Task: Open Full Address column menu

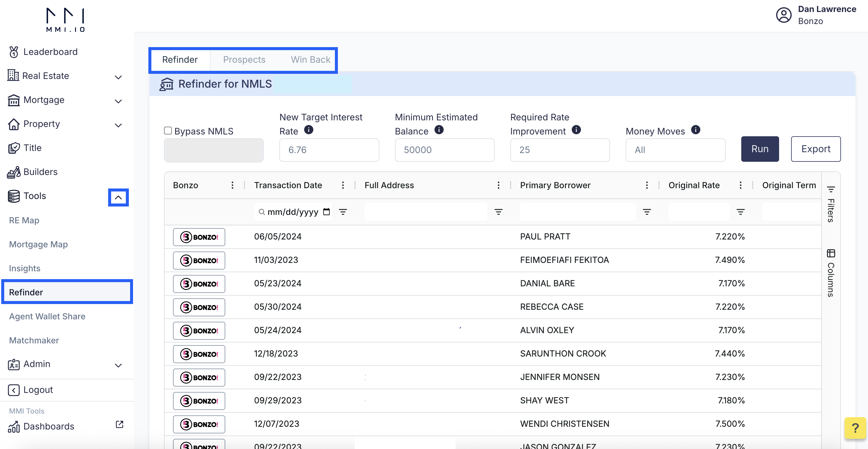Action: [x=499, y=185]
